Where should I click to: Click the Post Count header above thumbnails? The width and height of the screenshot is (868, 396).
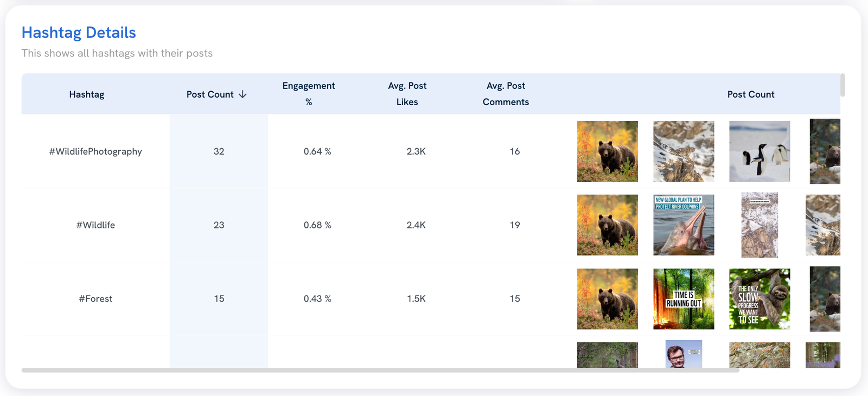(x=750, y=94)
